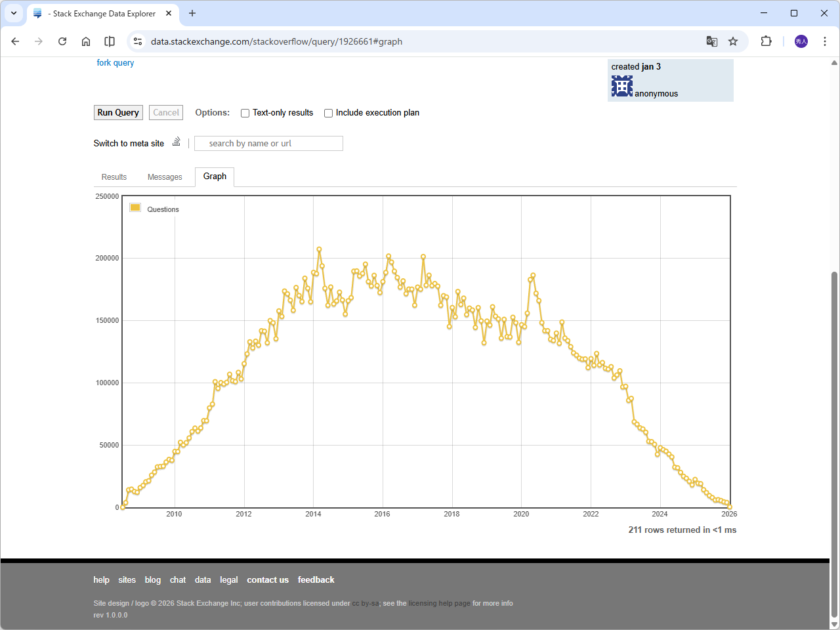
Task: Open the Chrome profile avatar
Action: (801, 41)
